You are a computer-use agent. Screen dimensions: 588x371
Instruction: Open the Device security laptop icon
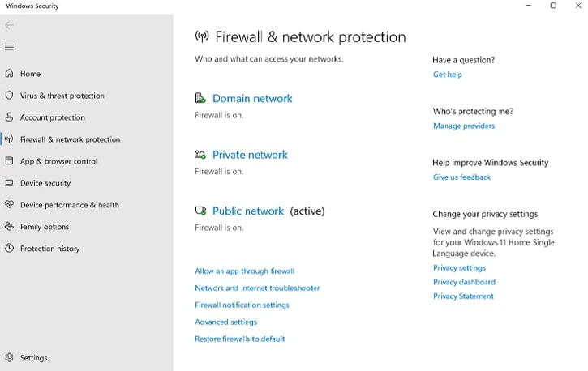[10, 183]
